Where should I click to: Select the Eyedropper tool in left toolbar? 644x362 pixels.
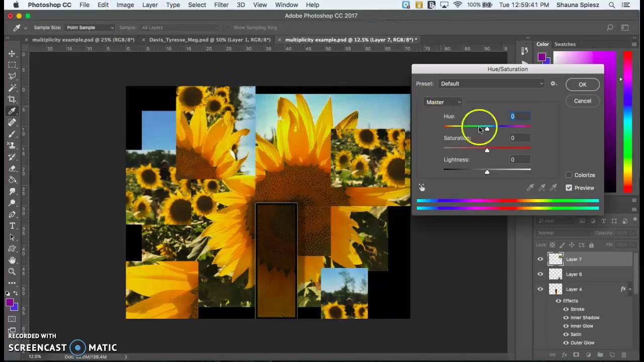(x=12, y=111)
